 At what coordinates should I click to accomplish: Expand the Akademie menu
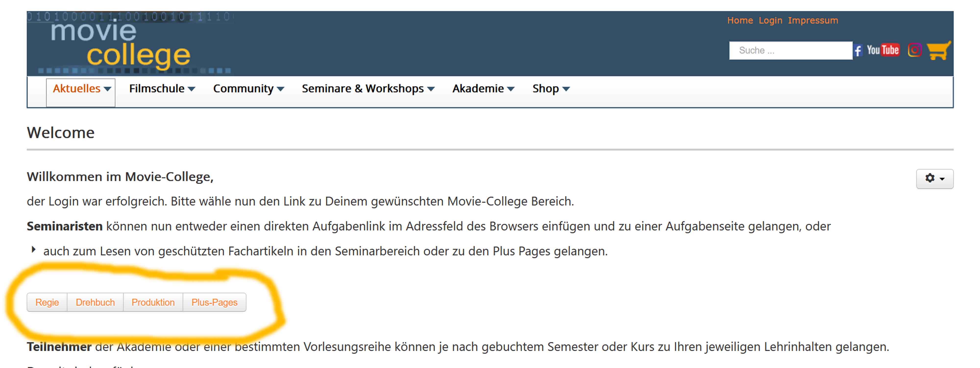pos(483,89)
